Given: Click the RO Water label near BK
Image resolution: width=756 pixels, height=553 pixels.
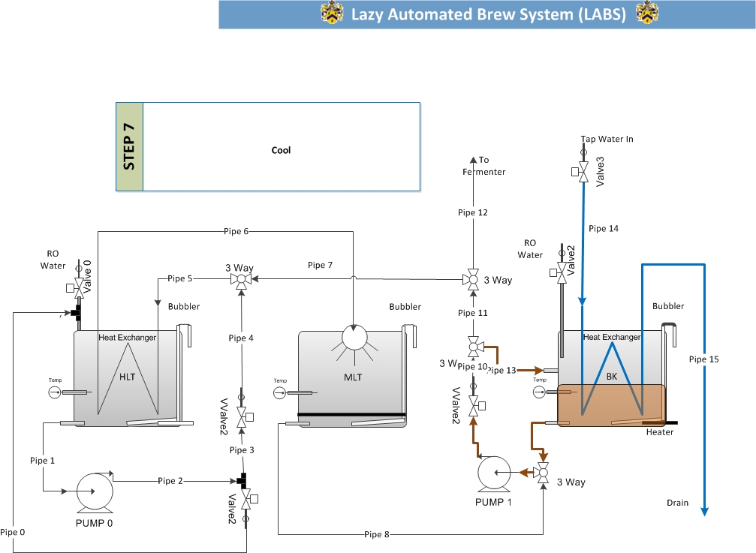Looking at the screenshot, I should pyautogui.click(x=530, y=249).
